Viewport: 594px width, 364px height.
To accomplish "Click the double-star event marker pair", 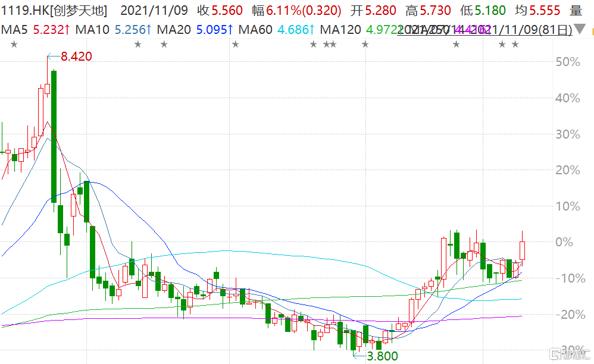I will pyautogui.click(x=330, y=45).
